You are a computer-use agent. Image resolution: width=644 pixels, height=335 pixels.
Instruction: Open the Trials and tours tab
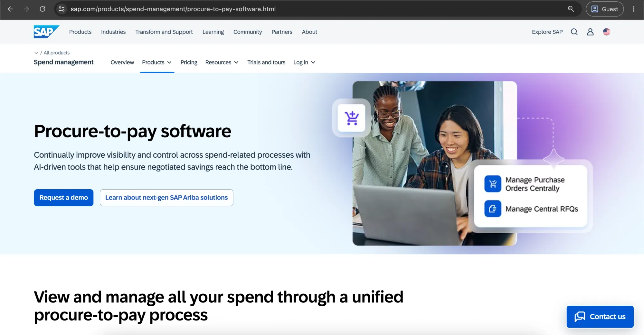(x=266, y=62)
